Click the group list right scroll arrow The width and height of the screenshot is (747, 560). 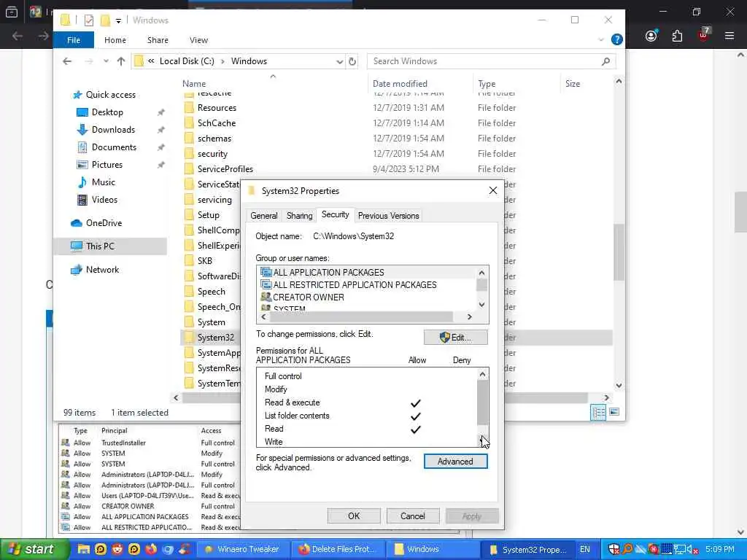pyautogui.click(x=470, y=316)
